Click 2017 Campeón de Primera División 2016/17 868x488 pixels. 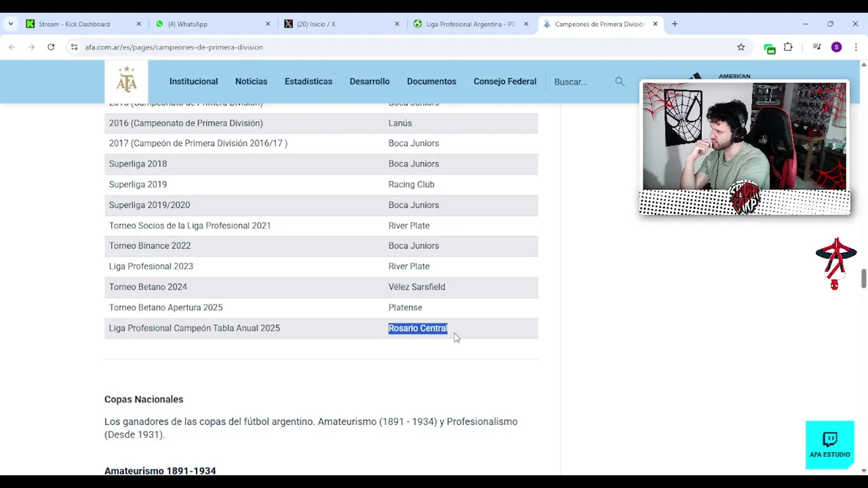tap(198, 143)
